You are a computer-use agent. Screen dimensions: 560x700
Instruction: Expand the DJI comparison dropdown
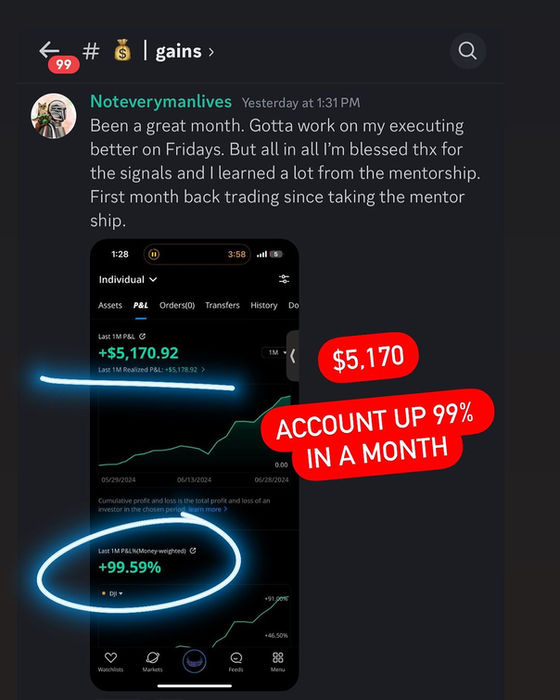[113, 593]
